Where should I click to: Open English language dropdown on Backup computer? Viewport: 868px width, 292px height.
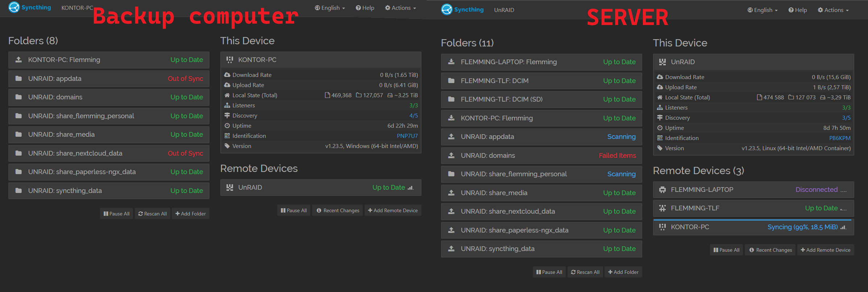[x=330, y=8]
